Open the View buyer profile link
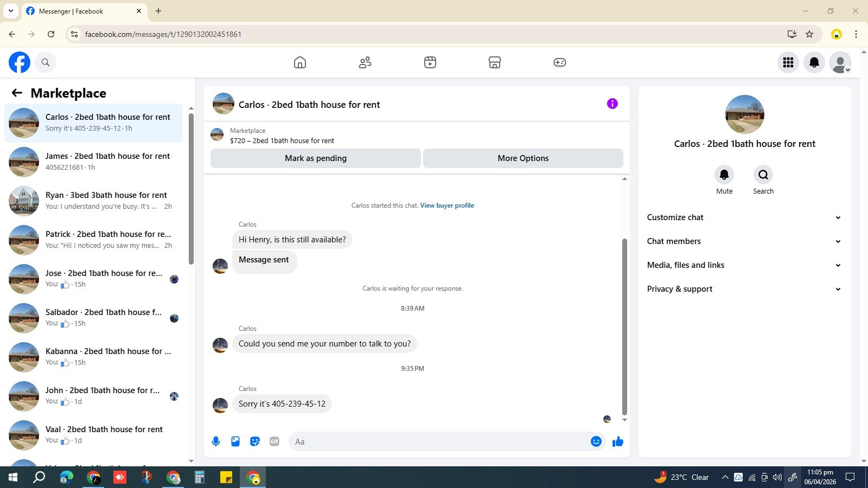This screenshot has height=488, width=868. [x=447, y=206]
